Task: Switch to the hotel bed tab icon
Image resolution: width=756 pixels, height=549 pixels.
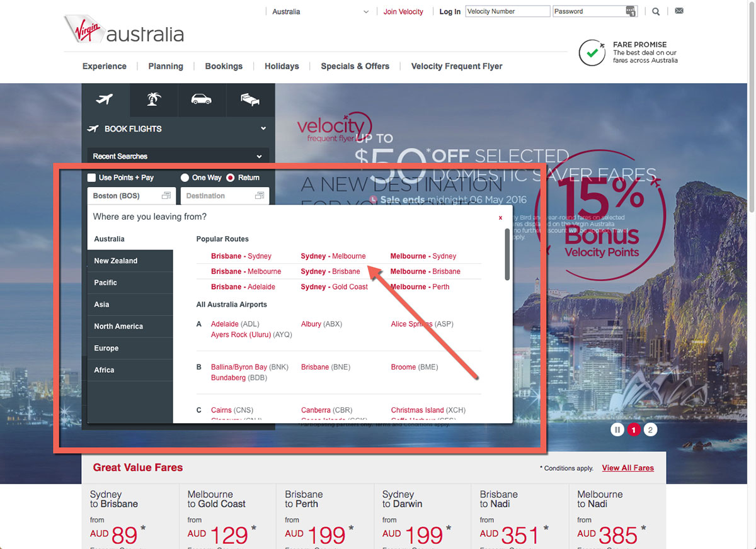Action: click(250, 99)
